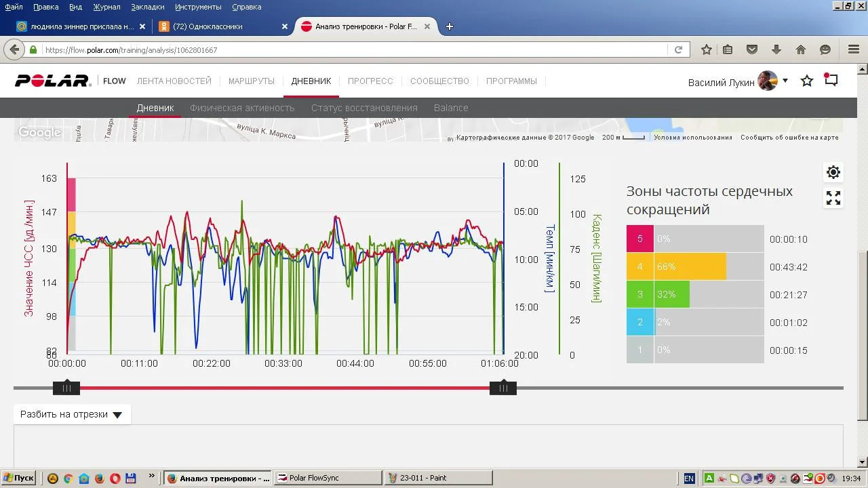This screenshot has height=488, width=868.
Task: Close the Одноклассники tab
Action: (285, 26)
